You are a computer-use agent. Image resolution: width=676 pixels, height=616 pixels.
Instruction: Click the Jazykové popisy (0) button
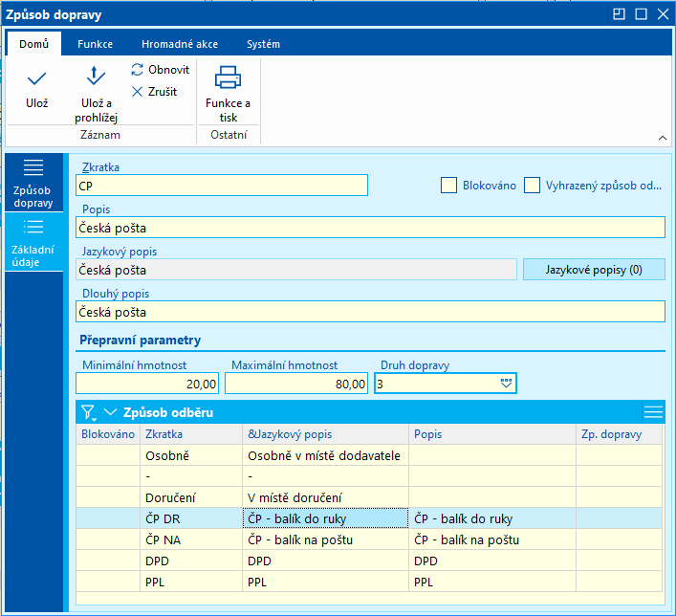(593, 270)
